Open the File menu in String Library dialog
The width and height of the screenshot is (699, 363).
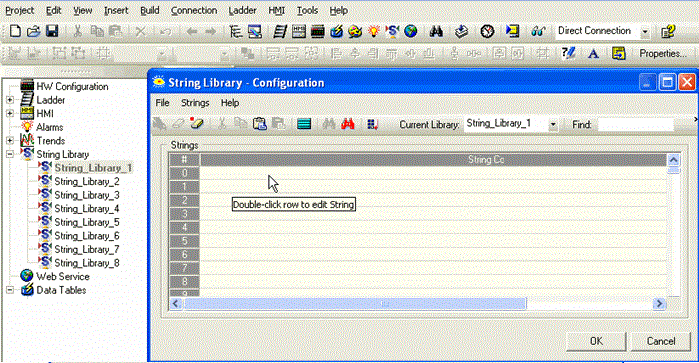(x=162, y=103)
